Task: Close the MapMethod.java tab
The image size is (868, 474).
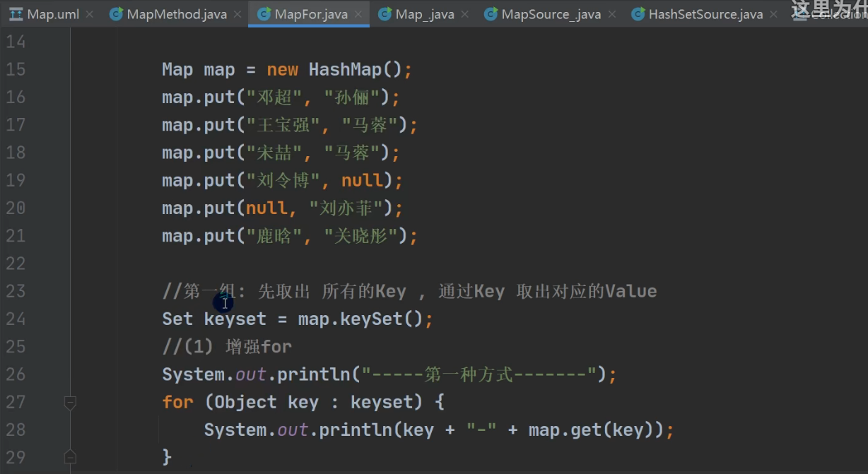Action: (x=237, y=14)
